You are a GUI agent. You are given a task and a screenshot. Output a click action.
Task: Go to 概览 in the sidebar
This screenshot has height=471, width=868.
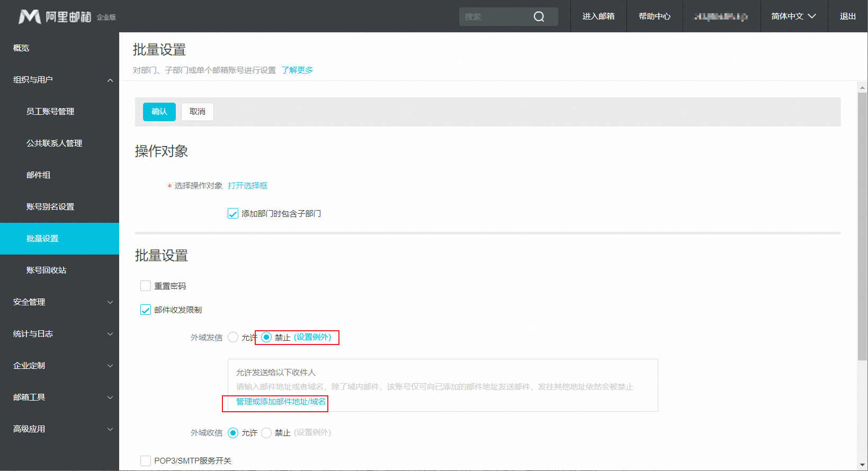click(59, 48)
